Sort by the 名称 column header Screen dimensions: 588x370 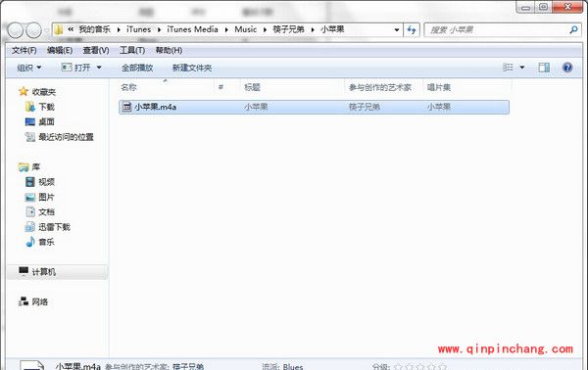(128, 87)
